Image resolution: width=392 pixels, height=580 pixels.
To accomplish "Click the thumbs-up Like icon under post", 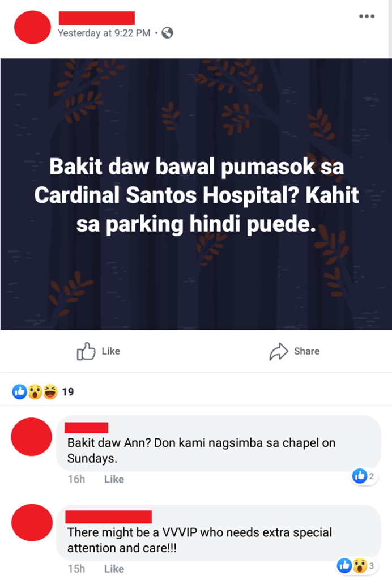I will click(x=86, y=351).
